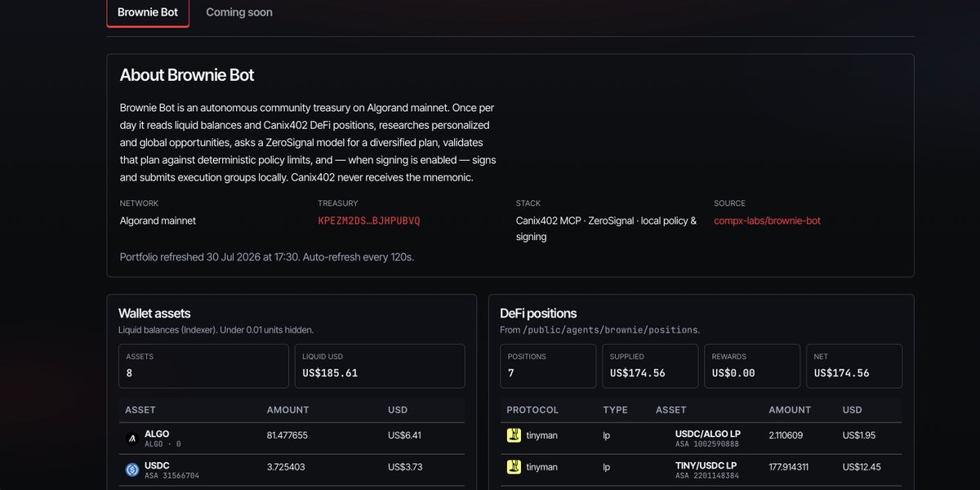980x490 pixels.
Task: Click USDC/ALGO LP asset name
Action: point(708,434)
